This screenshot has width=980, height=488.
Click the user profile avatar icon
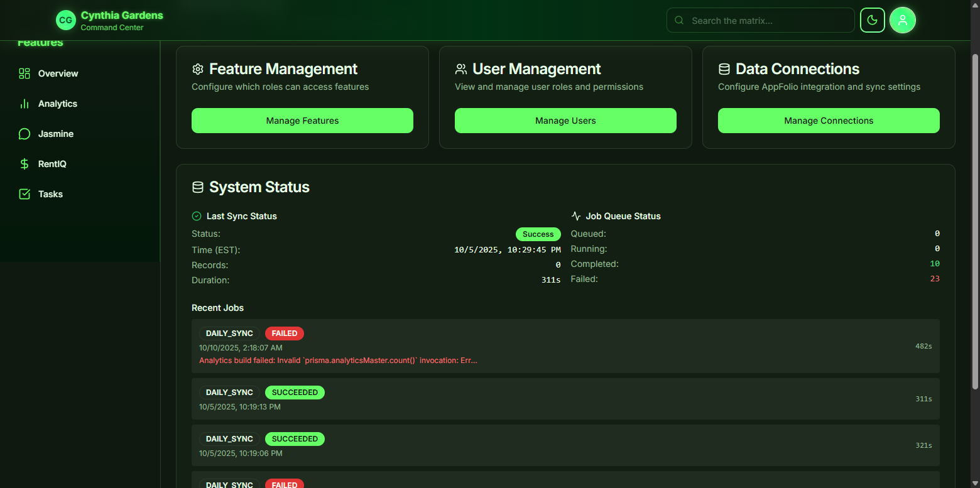(903, 20)
